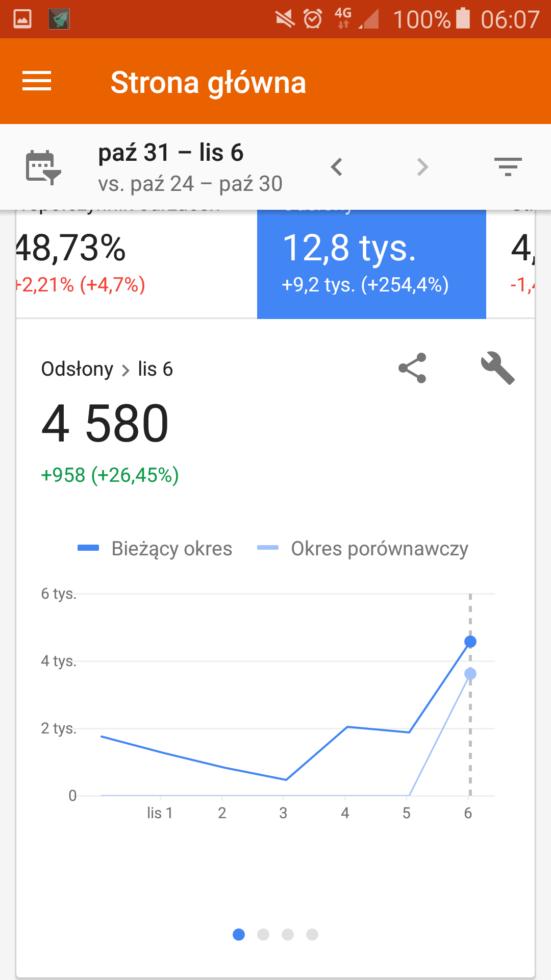Viewport: 551px width, 980px height.
Task: Go to next date range arrow
Action: (422, 167)
